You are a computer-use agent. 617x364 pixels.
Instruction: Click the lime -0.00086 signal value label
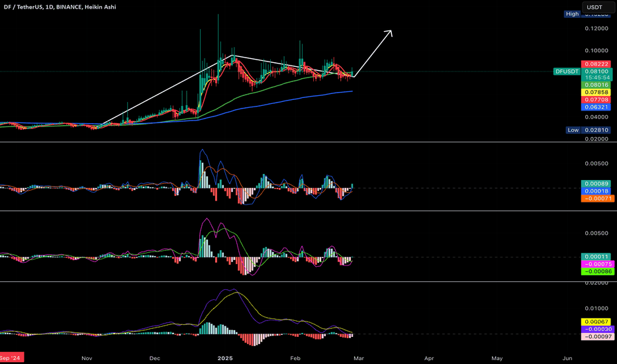tap(597, 271)
